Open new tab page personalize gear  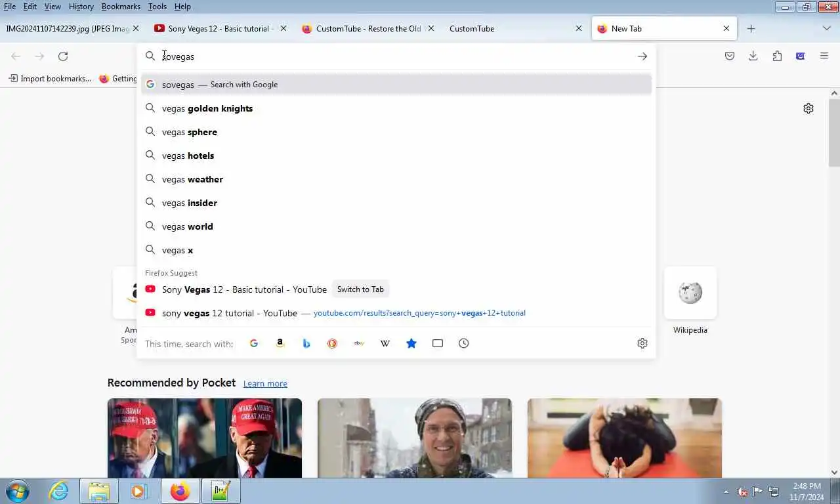coord(808,108)
